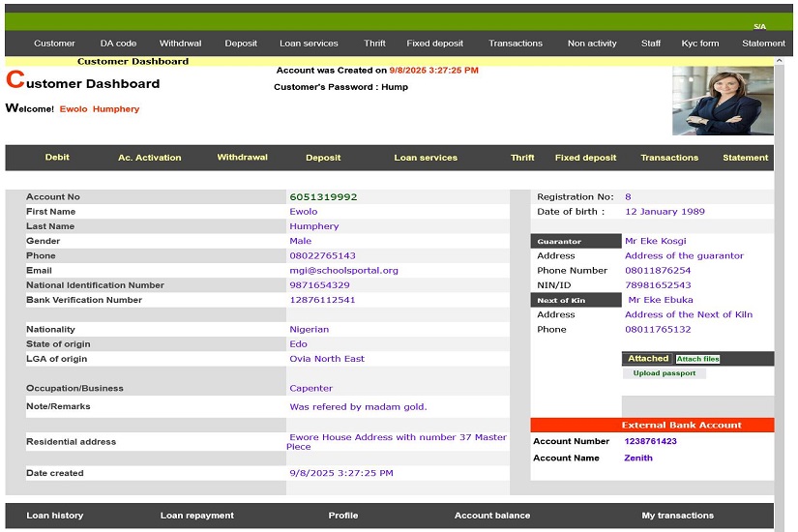Open Loan history in the bottom bar
Image resolution: width=798 pixels, height=532 pixels.
54,516
